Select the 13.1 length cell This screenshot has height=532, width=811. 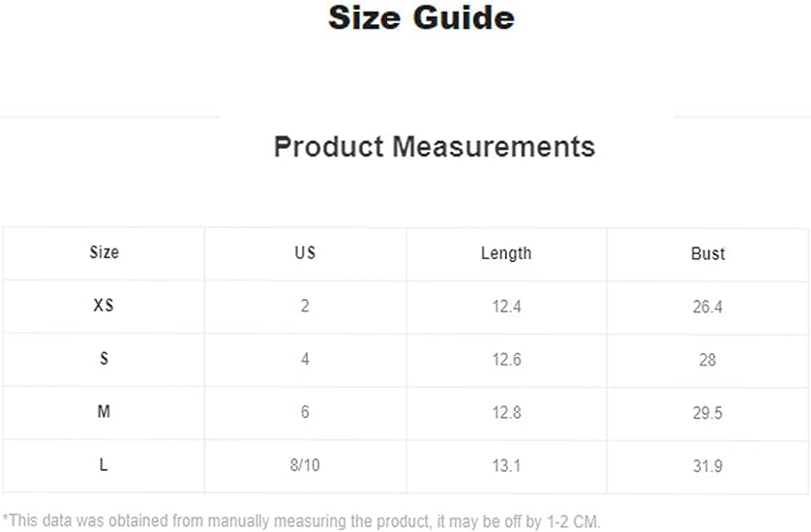(x=506, y=466)
